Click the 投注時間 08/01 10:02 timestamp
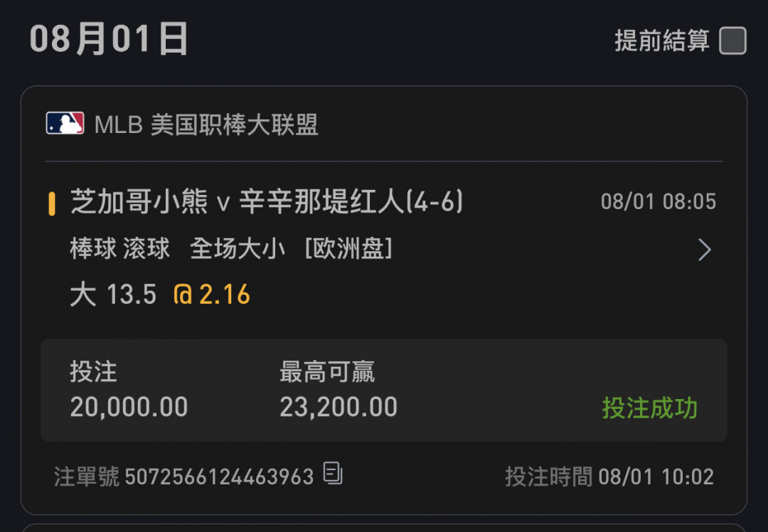 click(x=609, y=477)
